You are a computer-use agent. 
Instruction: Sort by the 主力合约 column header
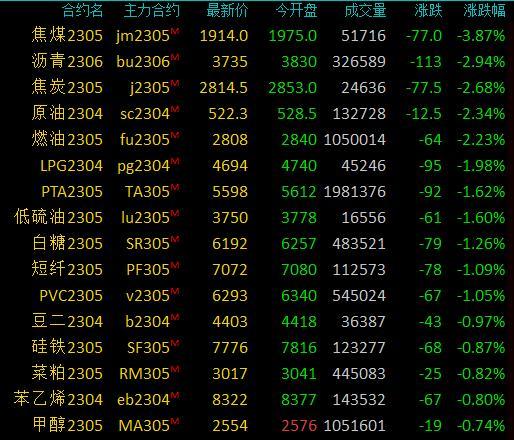(x=151, y=11)
